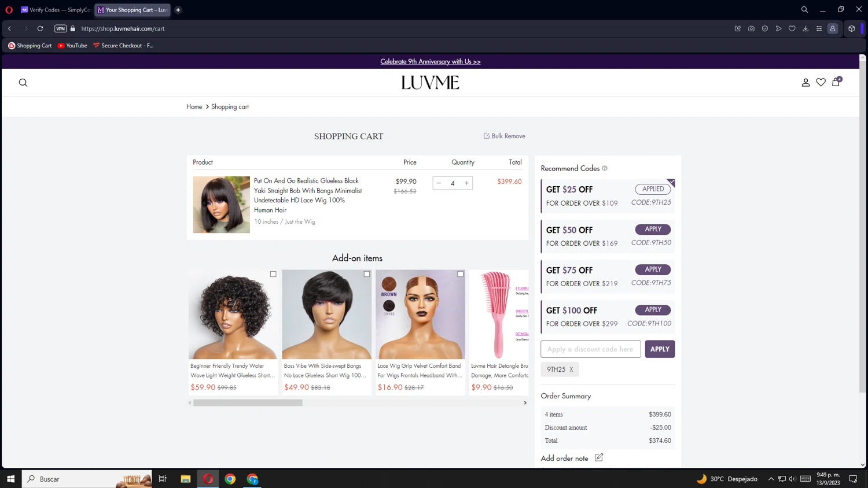This screenshot has width=868, height=488.
Task: Go to Home breadcrumb
Action: [194, 107]
